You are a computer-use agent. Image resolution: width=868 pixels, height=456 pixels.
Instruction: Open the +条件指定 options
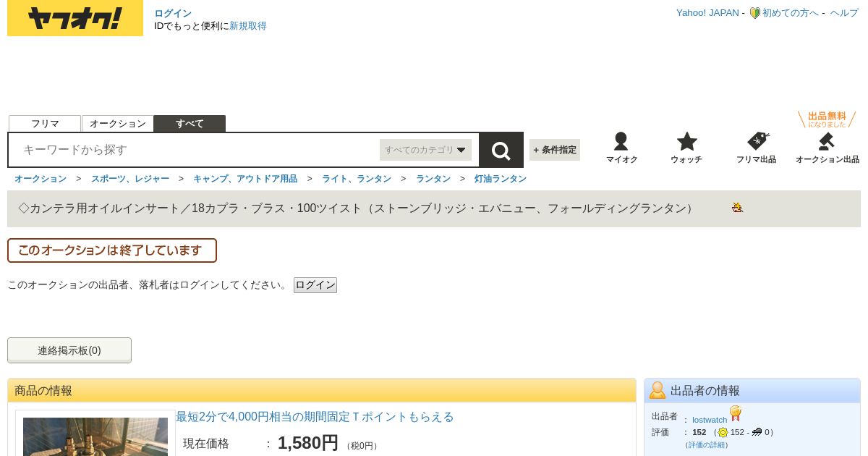555,150
